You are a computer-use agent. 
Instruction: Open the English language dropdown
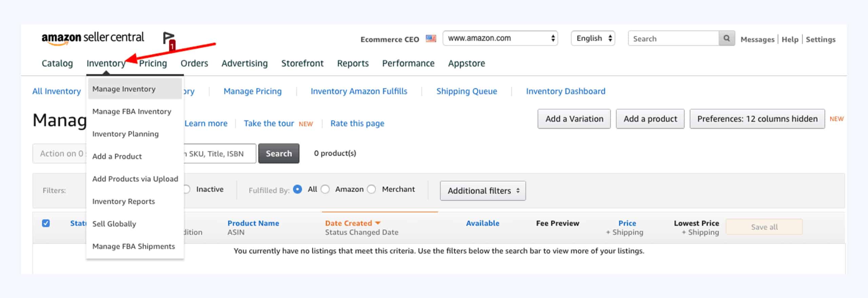pyautogui.click(x=593, y=38)
